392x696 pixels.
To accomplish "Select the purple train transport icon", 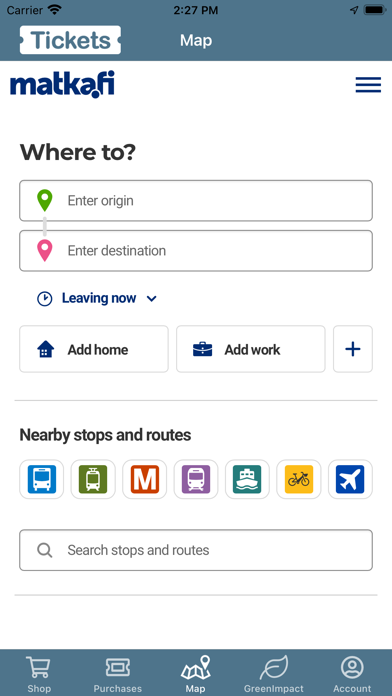I will (x=196, y=479).
